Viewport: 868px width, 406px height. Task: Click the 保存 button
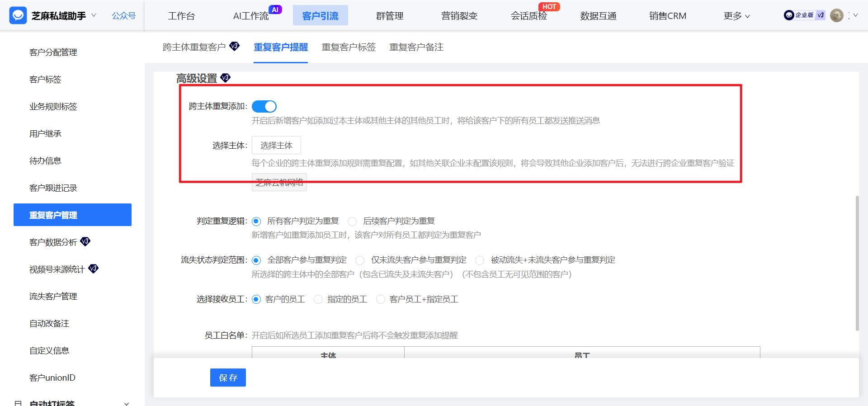click(x=228, y=378)
